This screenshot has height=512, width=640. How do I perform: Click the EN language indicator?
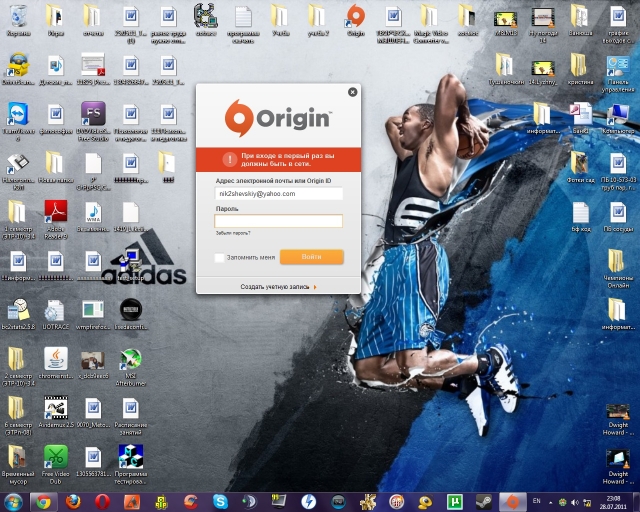(537, 501)
